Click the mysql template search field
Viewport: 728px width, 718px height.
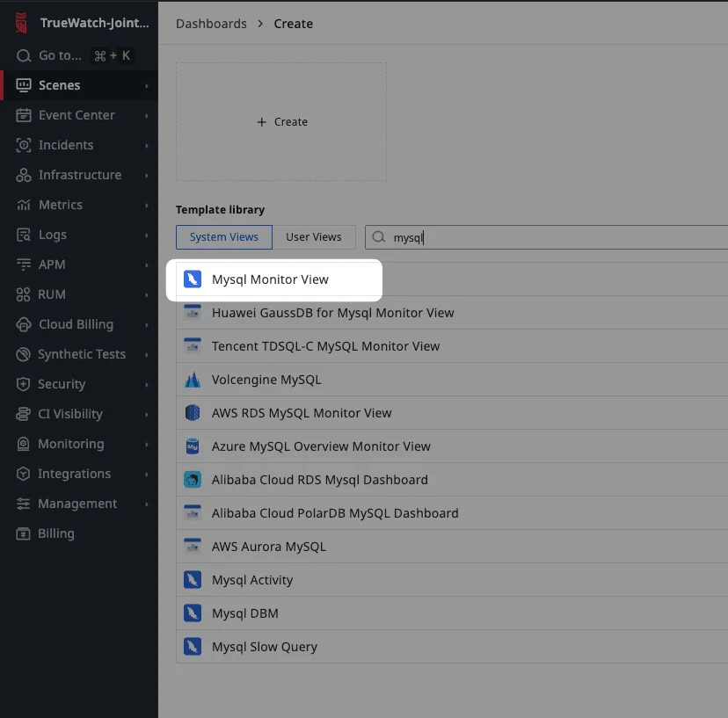[547, 237]
